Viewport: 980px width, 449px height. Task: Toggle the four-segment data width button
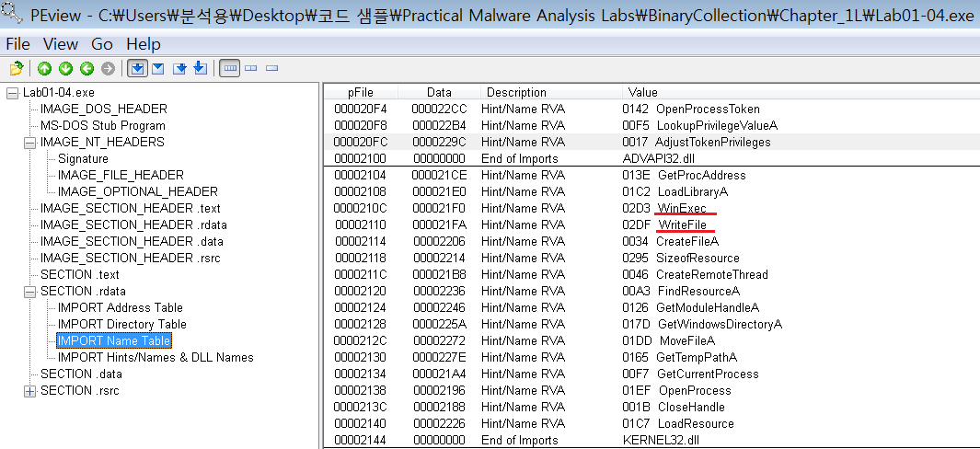tap(230, 68)
